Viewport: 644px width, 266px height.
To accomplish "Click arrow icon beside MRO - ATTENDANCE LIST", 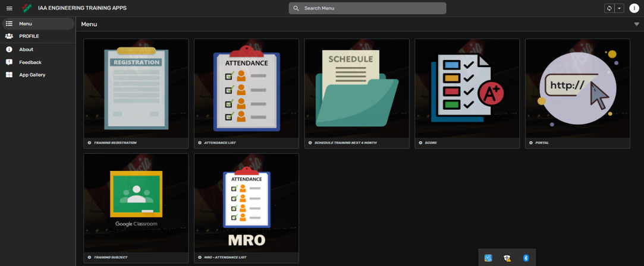I will coord(200,258).
